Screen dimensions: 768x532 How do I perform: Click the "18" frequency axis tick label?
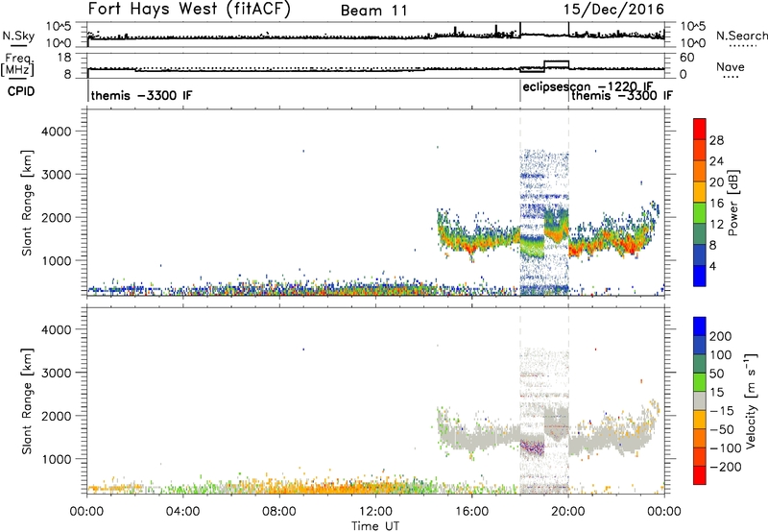coord(64,58)
